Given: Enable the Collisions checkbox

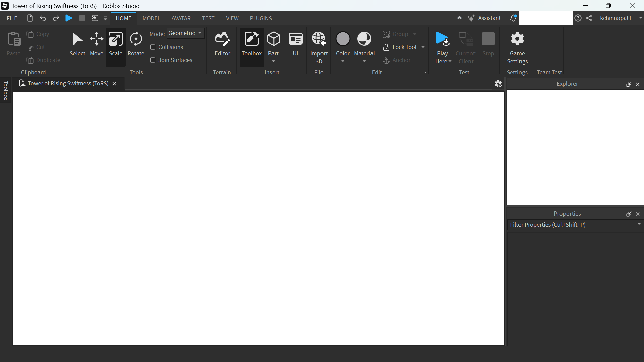Looking at the screenshot, I should coord(153,47).
